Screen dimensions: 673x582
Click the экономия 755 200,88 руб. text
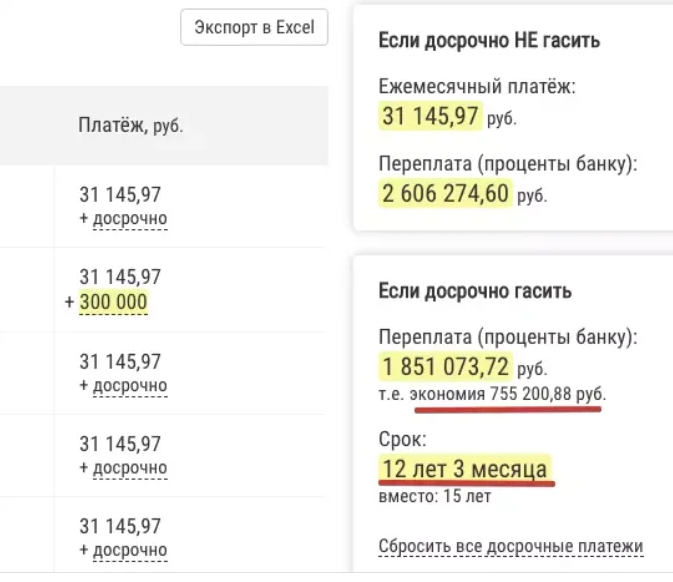[508, 394]
